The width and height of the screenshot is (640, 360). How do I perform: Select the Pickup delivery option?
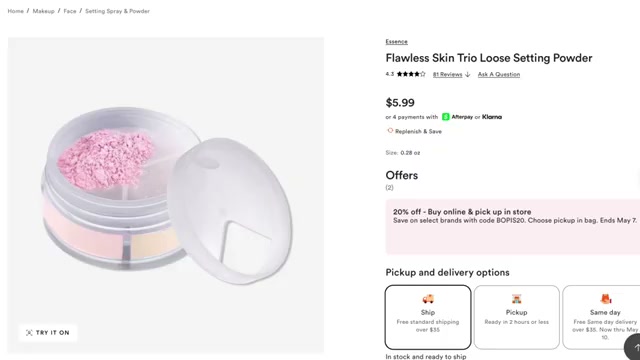point(516,317)
